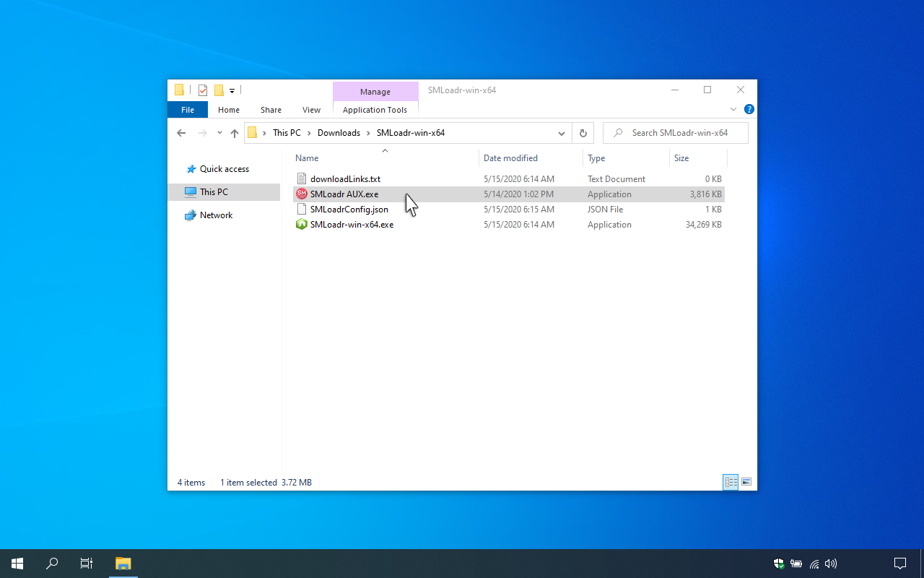Sort by the Date modified column header
The height and width of the screenshot is (578, 924).
point(531,158)
